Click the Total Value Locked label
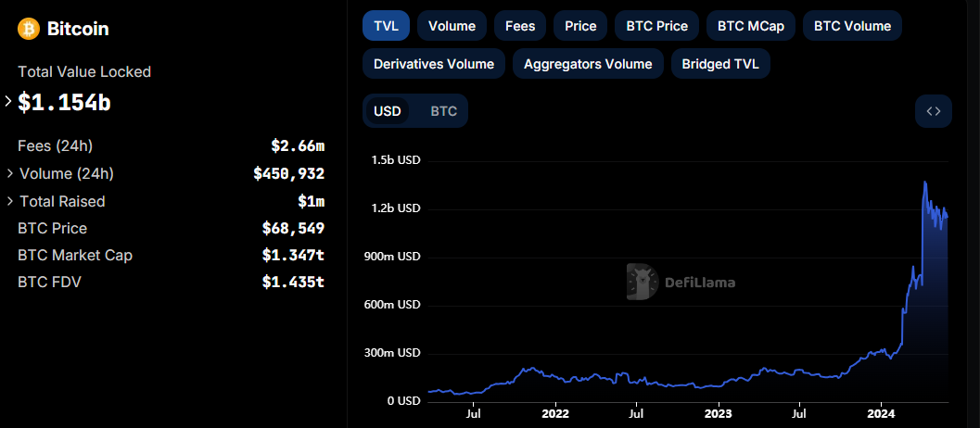The image size is (980, 428). (84, 72)
